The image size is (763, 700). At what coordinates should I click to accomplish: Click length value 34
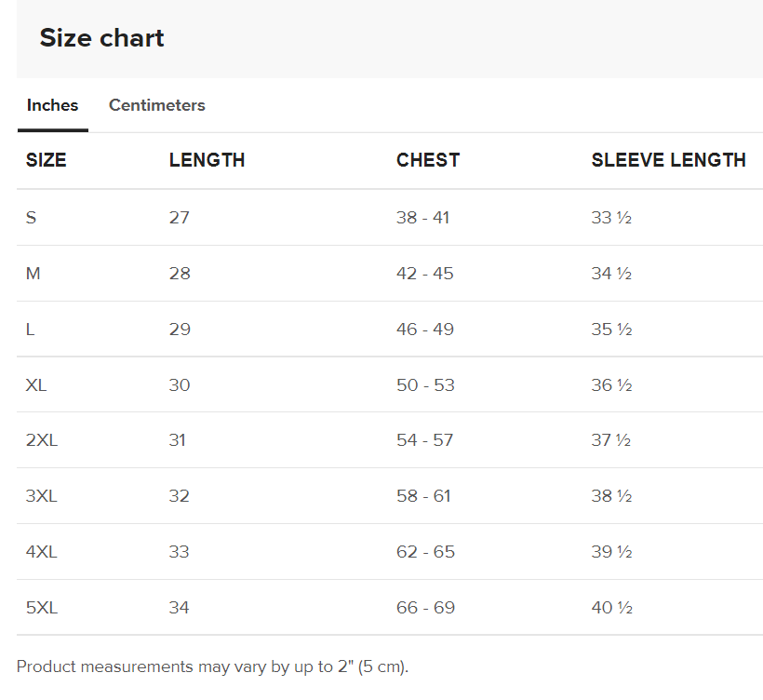tap(179, 608)
